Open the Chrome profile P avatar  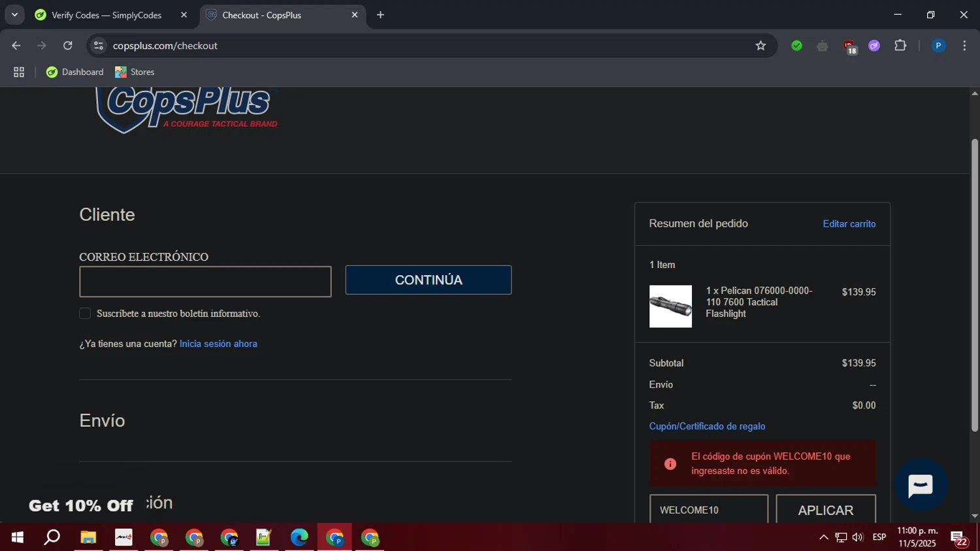point(938,46)
